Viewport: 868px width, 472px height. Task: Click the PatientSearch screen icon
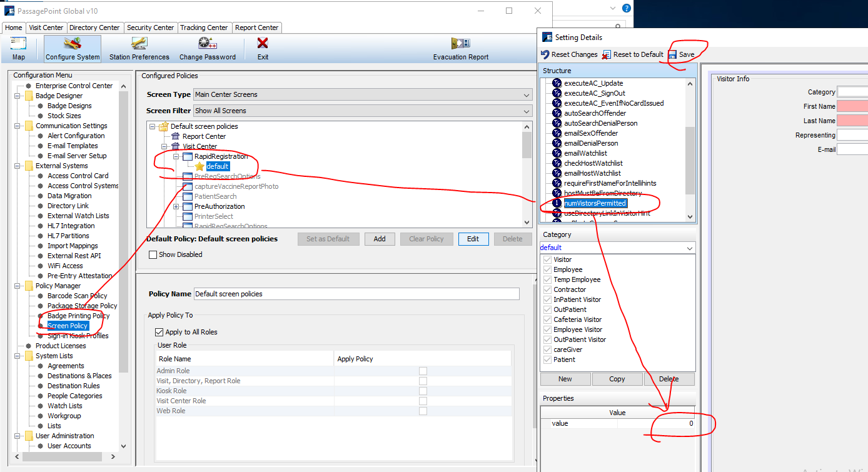[188, 196]
